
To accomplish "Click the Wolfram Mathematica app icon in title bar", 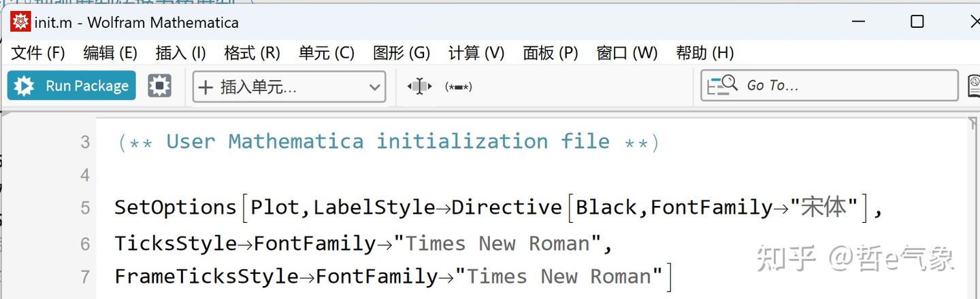I will click(20, 22).
